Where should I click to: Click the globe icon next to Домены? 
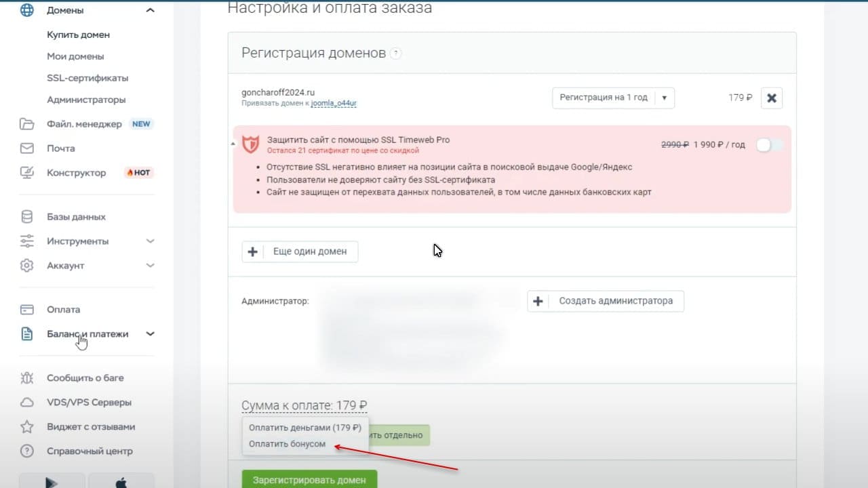click(27, 10)
